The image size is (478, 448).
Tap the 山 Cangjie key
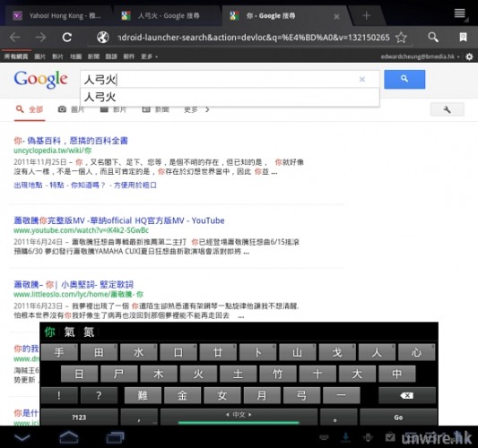pyautogui.click(x=297, y=352)
